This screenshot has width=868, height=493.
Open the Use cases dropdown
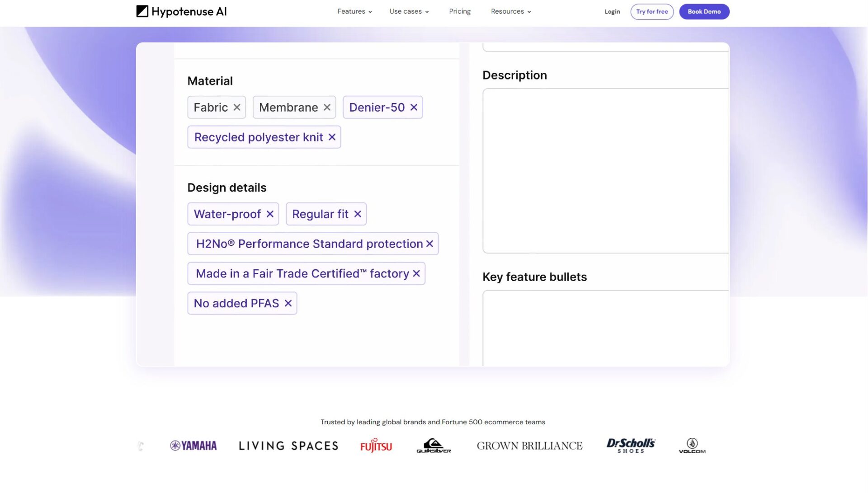point(409,11)
